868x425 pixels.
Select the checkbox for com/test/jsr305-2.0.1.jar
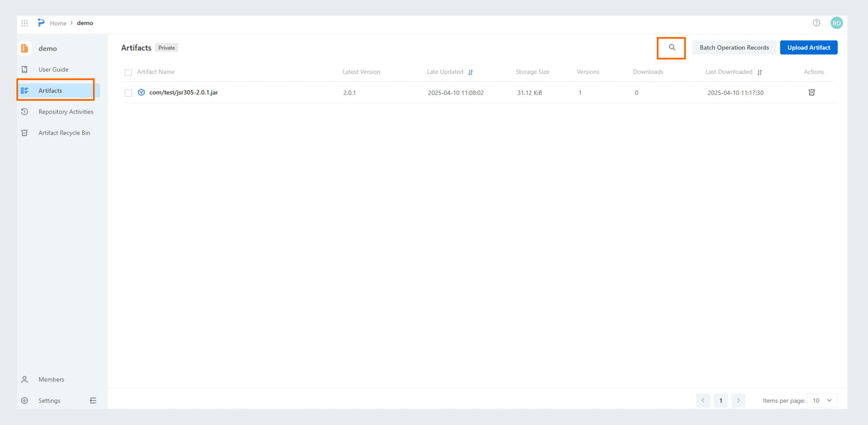pyautogui.click(x=128, y=93)
